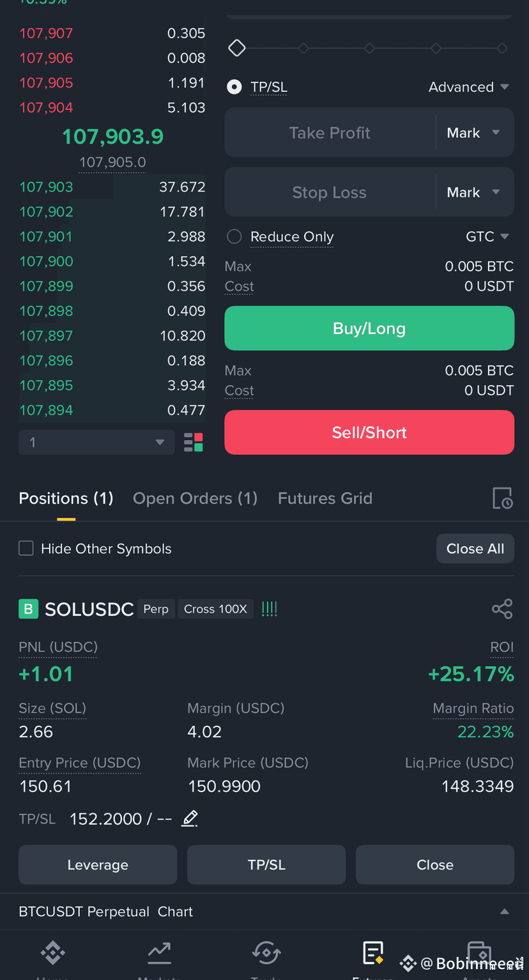Click the leverage slider diamond handle
Viewport: 529px width, 980px height.
237,48
